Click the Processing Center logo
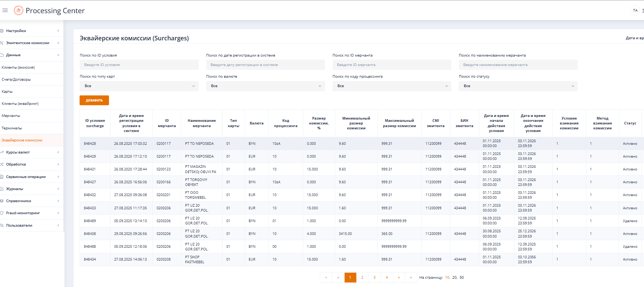The image size is (644, 287). click(18, 11)
